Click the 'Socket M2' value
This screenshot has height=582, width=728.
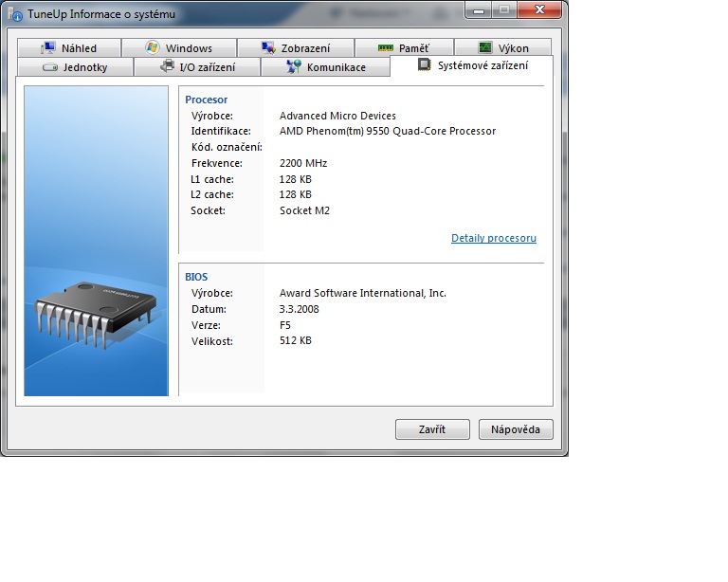click(x=304, y=210)
